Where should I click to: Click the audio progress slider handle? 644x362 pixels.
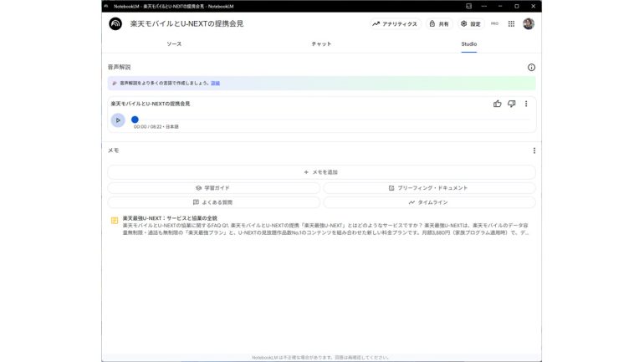click(x=135, y=120)
